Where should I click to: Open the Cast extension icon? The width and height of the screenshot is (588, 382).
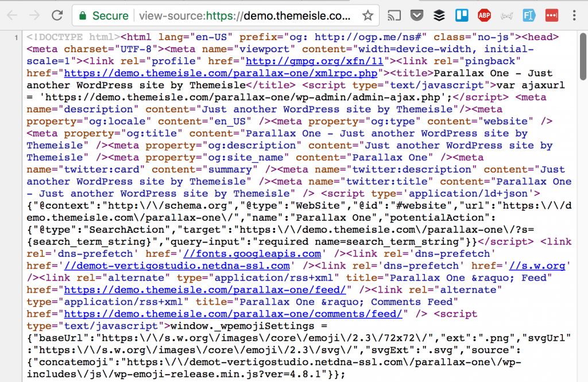(x=394, y=15)
